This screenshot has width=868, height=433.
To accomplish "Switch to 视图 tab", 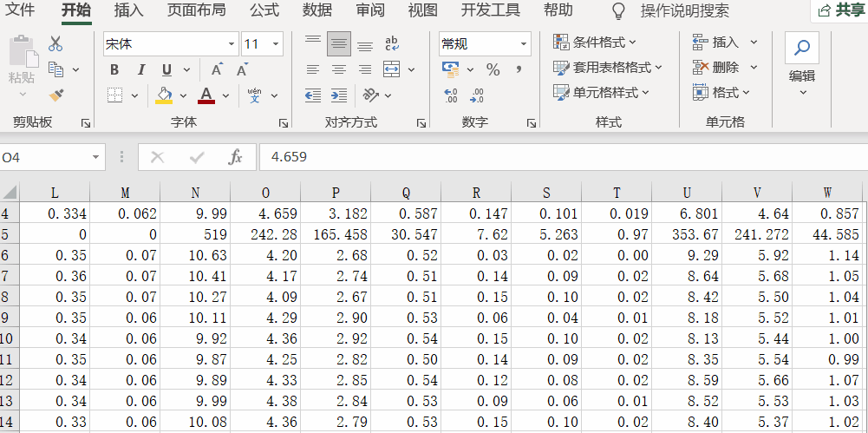I will tap(423, 10).
